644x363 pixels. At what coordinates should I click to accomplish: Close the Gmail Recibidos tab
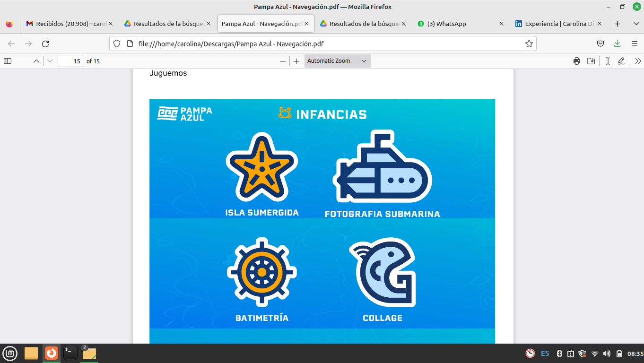pyautogui.click(x=111, y=24)
